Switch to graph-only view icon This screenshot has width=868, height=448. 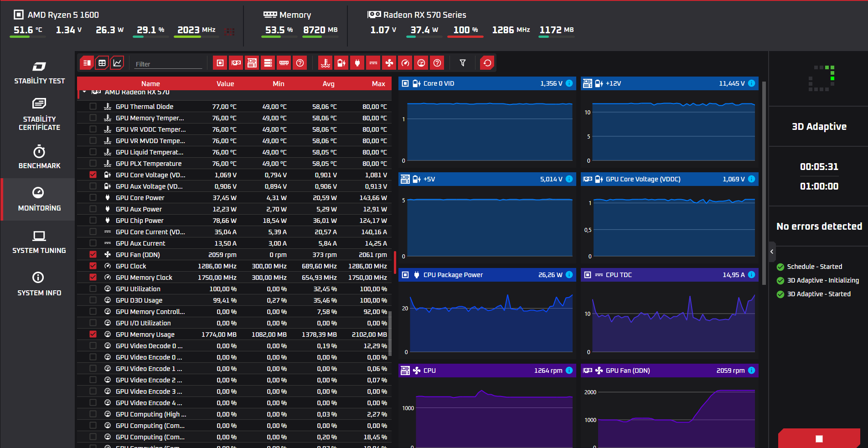pos(117,63)
